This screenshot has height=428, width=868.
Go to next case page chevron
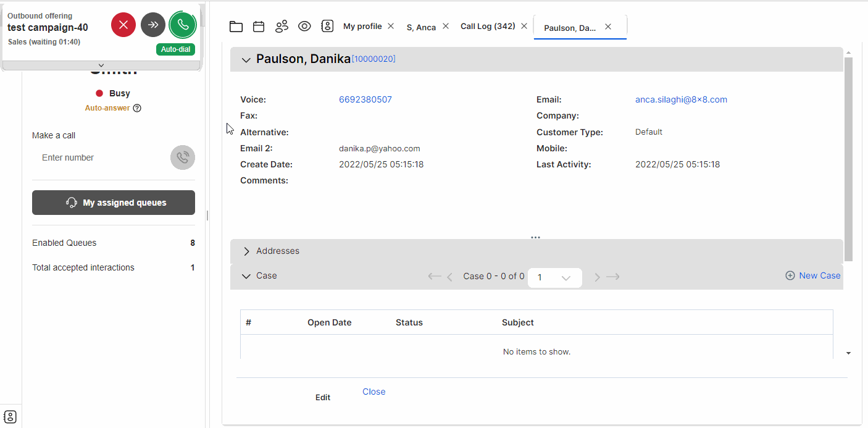[x=597, y=277]
